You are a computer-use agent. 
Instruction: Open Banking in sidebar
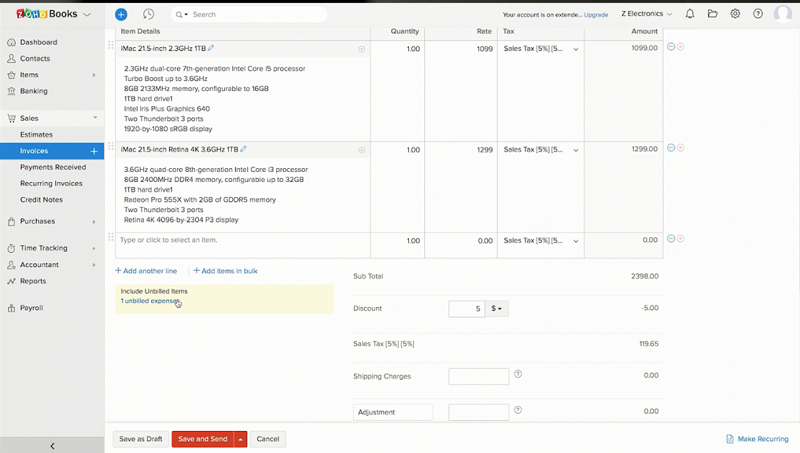pos(34,91)
